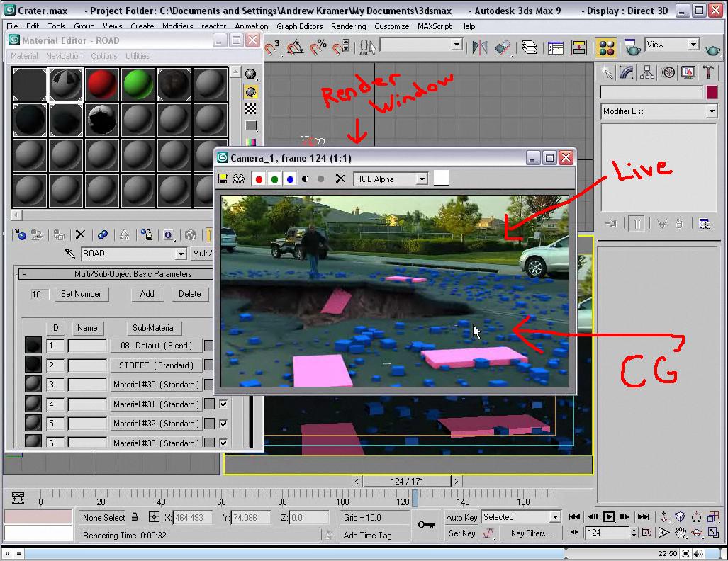The width and height of the screenshot is (728, 561).
Task: Open the MAXScript menu
Action: click(435, 26)
